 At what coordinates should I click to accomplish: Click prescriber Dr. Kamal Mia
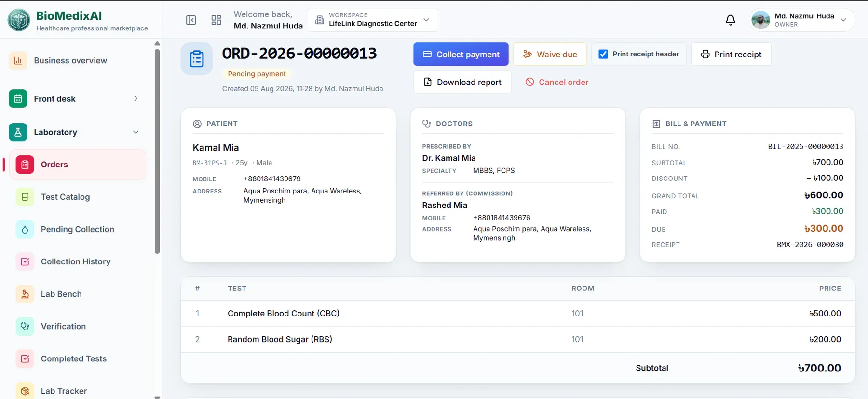click(x=449, y=158)
